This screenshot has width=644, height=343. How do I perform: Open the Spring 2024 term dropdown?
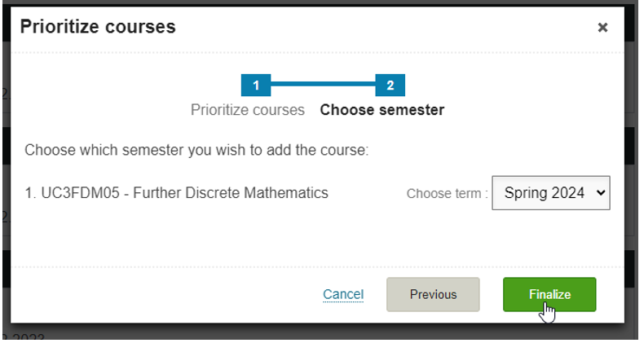[x=551, y=193]
